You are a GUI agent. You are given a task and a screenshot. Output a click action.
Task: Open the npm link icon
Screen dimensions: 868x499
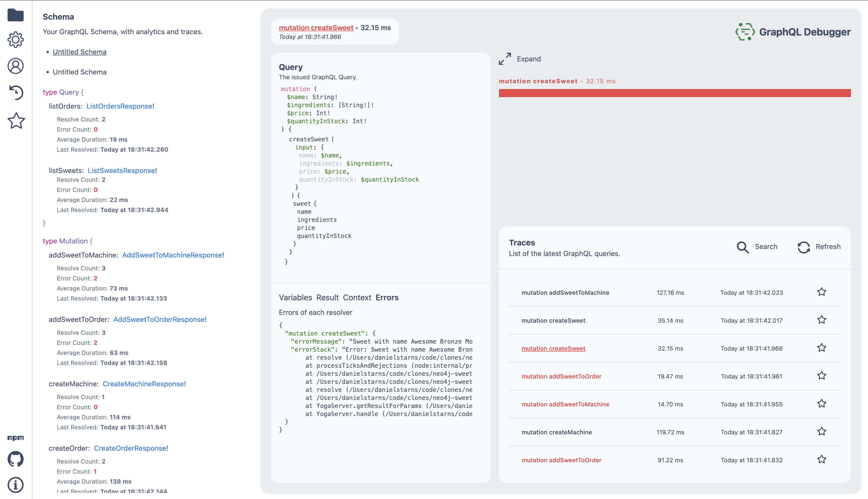tap(15, 438)
